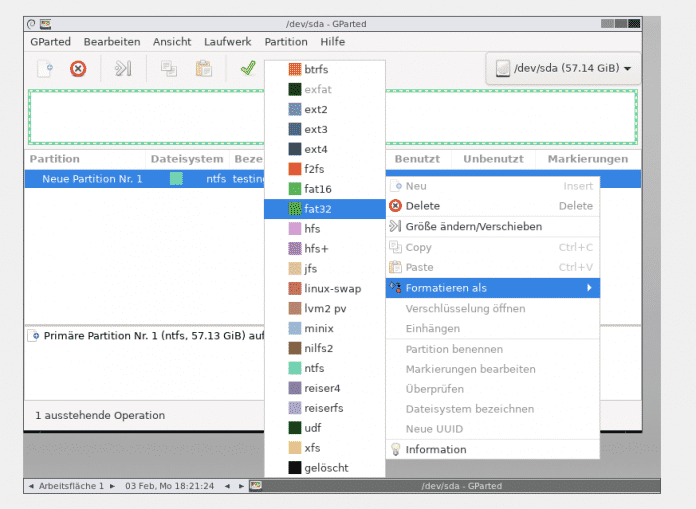Screen dimensions: 696x509
Task: Click the ntfs color swatch in the submenu
Action: (x=295, y=368)
